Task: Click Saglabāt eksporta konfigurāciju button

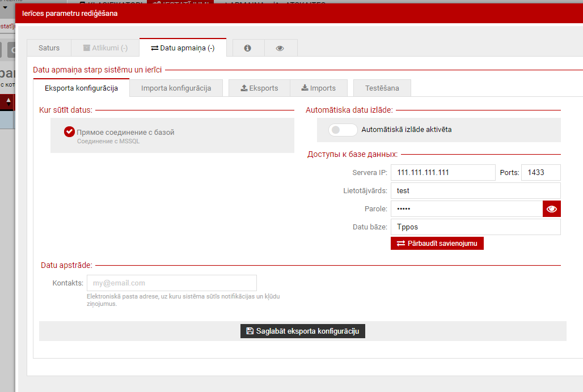Action: 302,331
